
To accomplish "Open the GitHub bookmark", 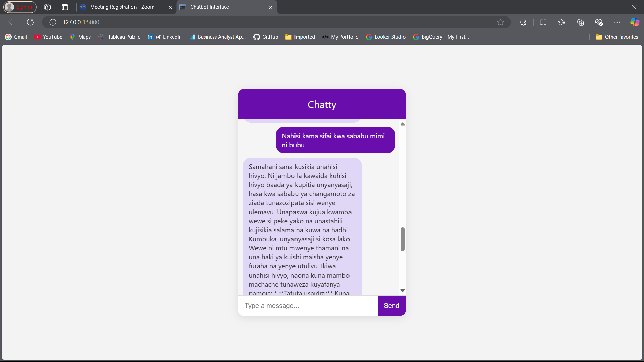I will coord(266,37).
